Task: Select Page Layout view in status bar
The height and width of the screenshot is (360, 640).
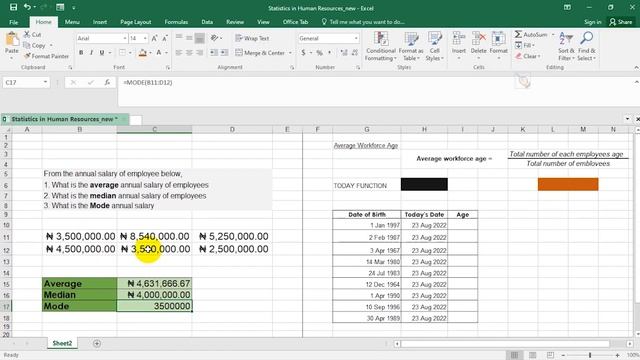Action: [x=532, y=355]
